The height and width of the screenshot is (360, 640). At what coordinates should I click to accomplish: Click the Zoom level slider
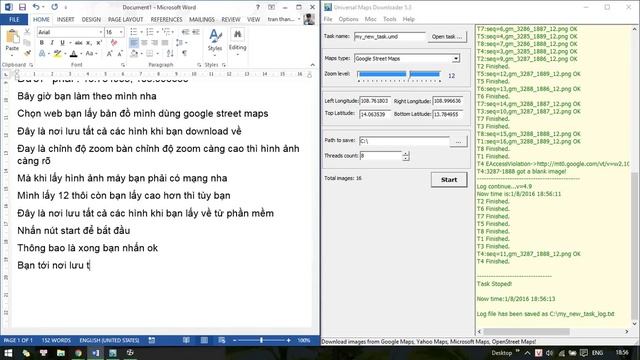coord(399,76)
